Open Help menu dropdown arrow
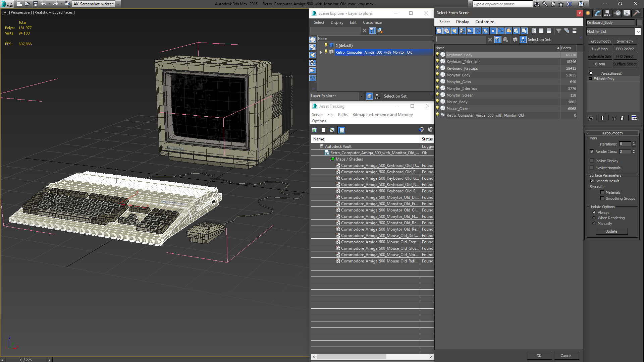This screenshot has width=644, height=362. click(x=587, y=4)
